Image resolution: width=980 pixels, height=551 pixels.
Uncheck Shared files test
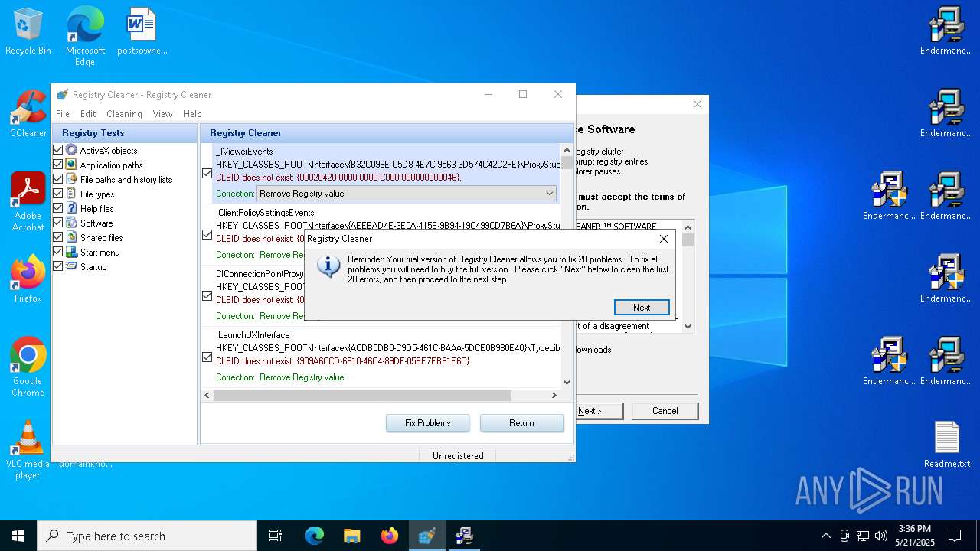(57, 238)
